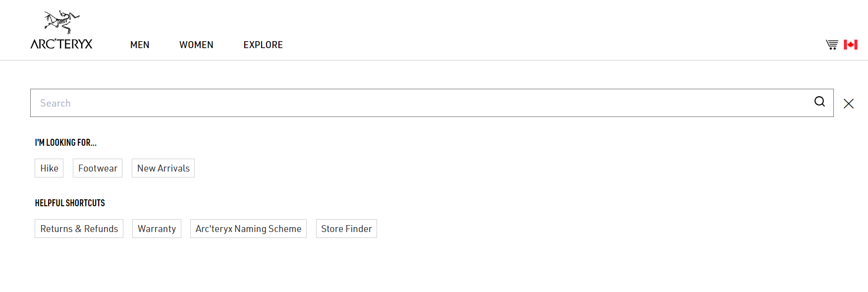868x292 pixels.
Task: Select the Hike suggestion chip
Action: tap(49, 168)
